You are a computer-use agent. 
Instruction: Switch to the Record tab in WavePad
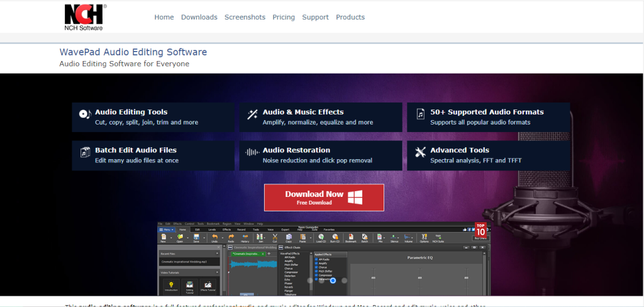tap(241, 230)
